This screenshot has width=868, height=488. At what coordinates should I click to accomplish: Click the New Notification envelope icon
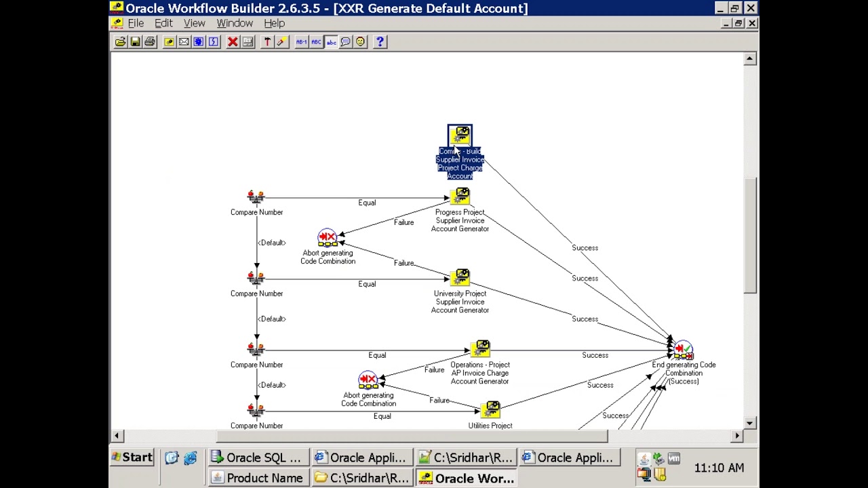click(x=184, y=42)
